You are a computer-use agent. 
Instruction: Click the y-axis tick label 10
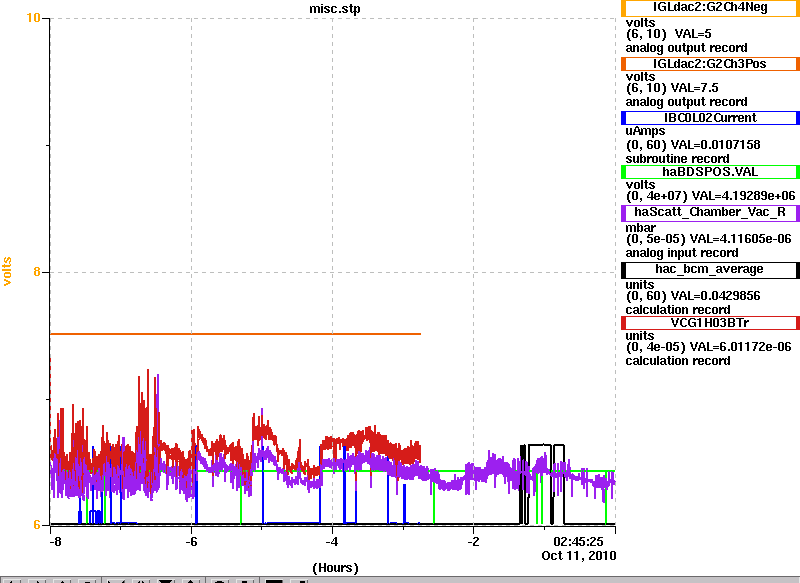click(33, 18)
